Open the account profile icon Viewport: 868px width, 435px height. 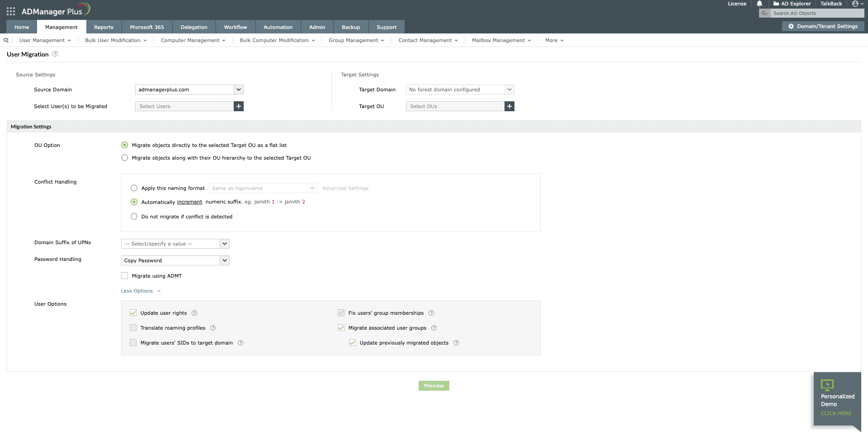(x=855, y=4)
